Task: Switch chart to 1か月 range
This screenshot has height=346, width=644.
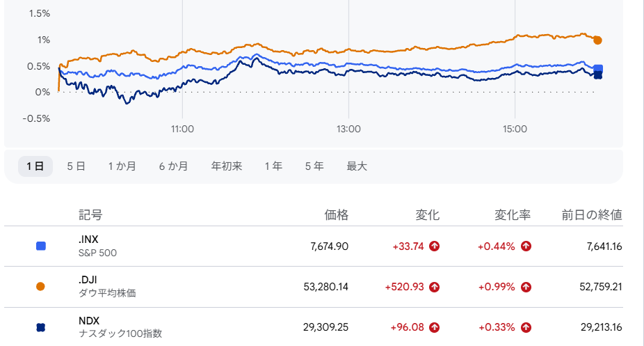Action: (122, 166)
